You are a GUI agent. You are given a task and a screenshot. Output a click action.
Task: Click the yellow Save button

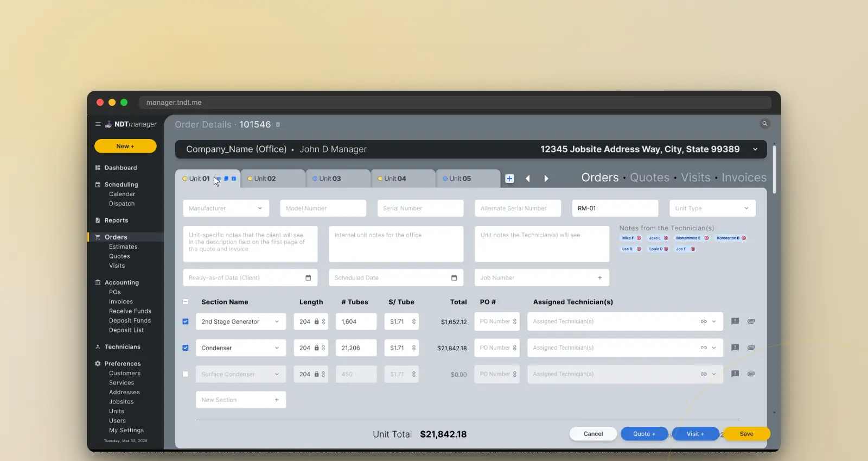tap(746, 434)
